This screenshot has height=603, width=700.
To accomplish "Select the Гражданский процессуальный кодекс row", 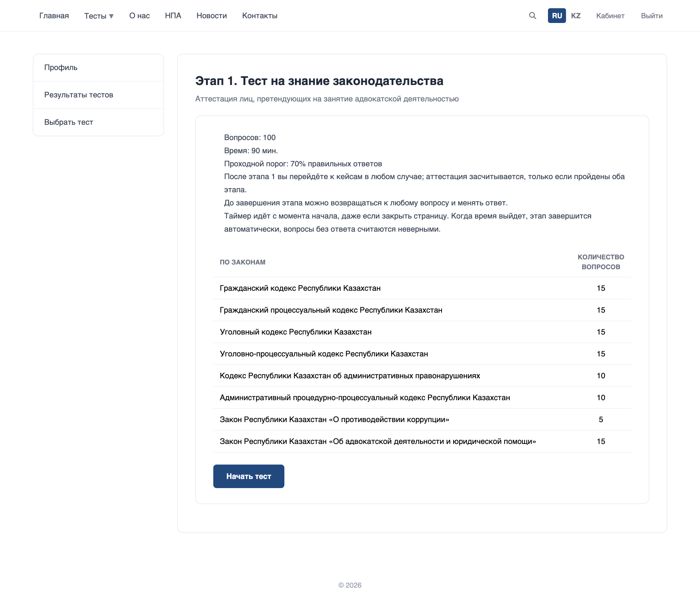I will [x=422, y=310].
